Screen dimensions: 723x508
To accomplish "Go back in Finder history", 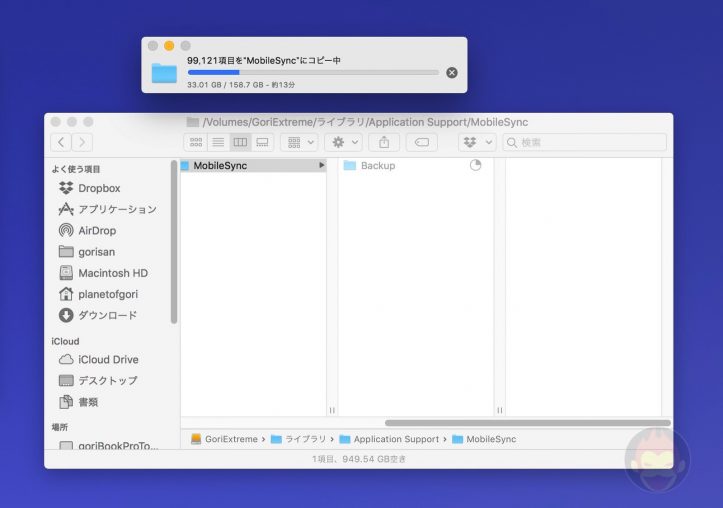I will tap(61, 142).
